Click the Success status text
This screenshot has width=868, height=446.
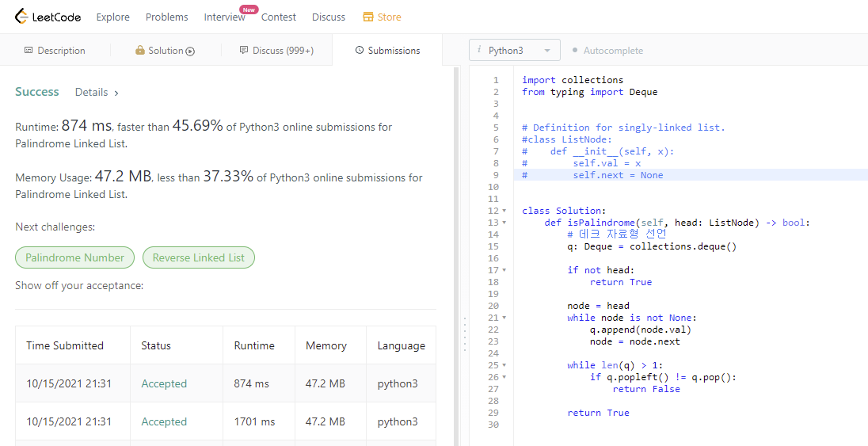(37, 92)
